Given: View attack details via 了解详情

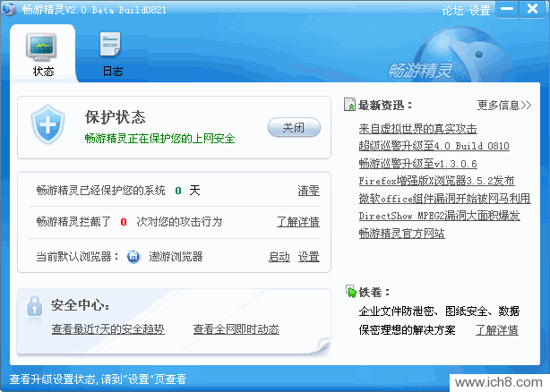Looking at the screenshot, I should tap(297, 222).
